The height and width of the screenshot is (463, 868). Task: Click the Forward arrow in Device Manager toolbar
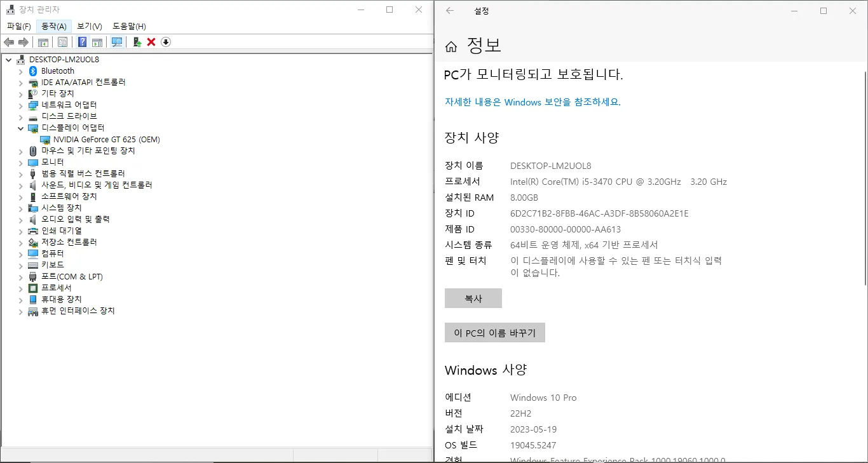[x=24, y=42]
